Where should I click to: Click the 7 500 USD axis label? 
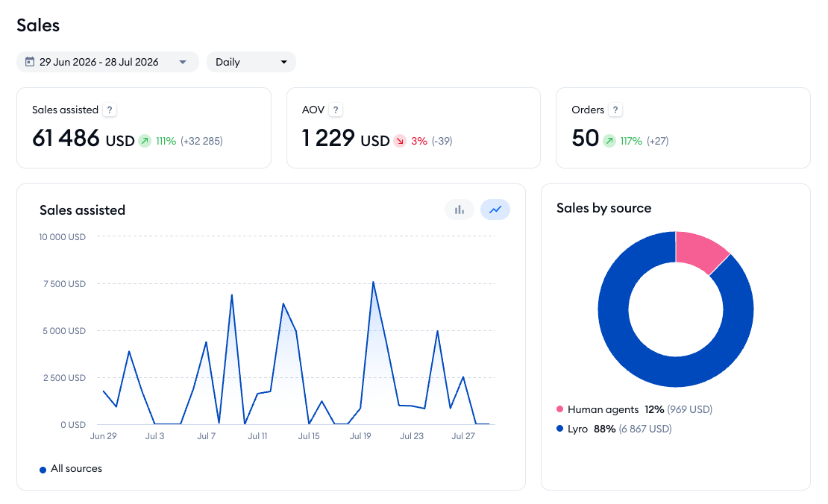[64, 284]
